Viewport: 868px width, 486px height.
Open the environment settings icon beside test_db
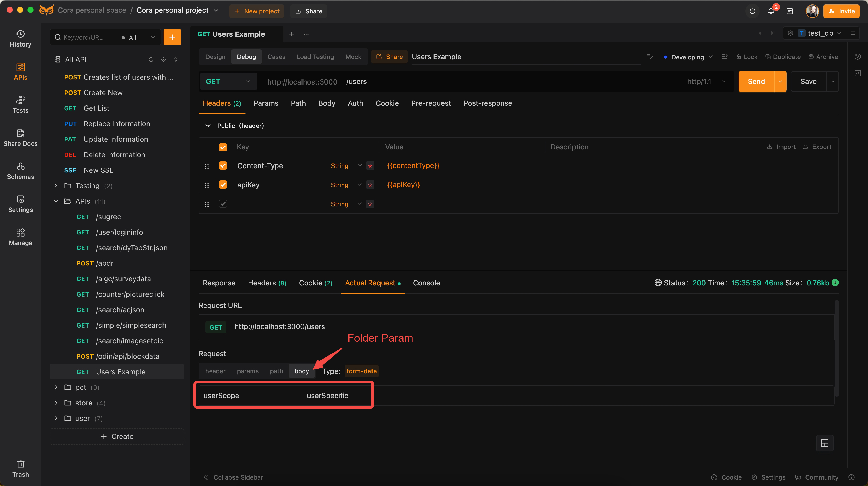tap(790, 33)
